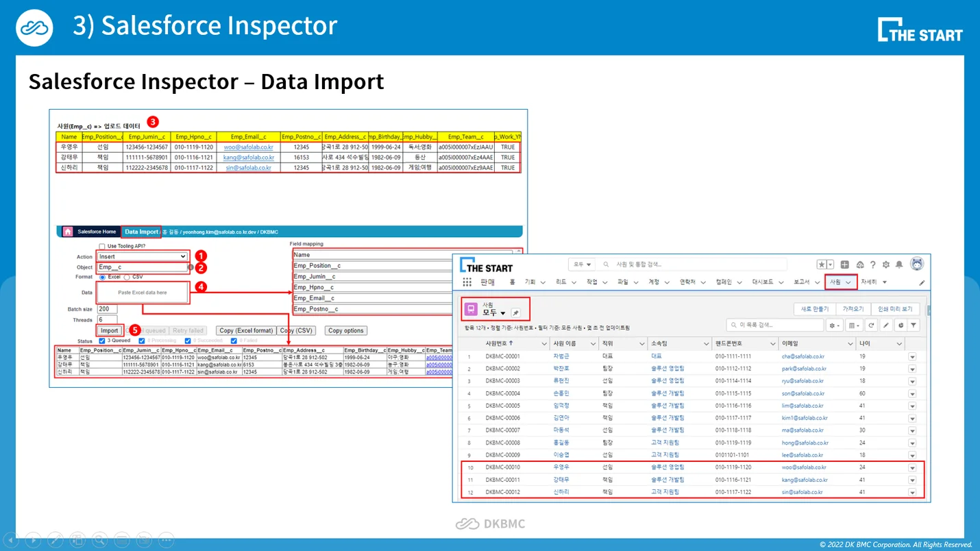
Task: Show charts with the pie chart icon
Action: 901,325
